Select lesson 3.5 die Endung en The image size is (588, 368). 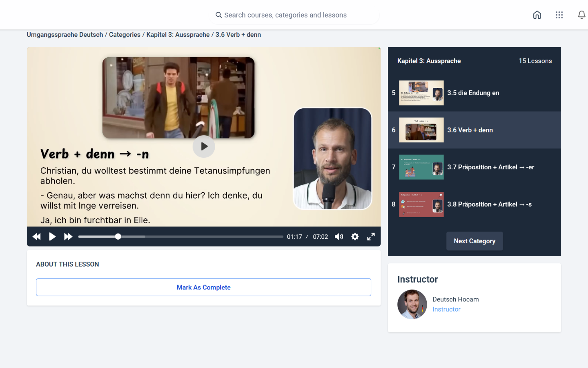coord(473,93)
